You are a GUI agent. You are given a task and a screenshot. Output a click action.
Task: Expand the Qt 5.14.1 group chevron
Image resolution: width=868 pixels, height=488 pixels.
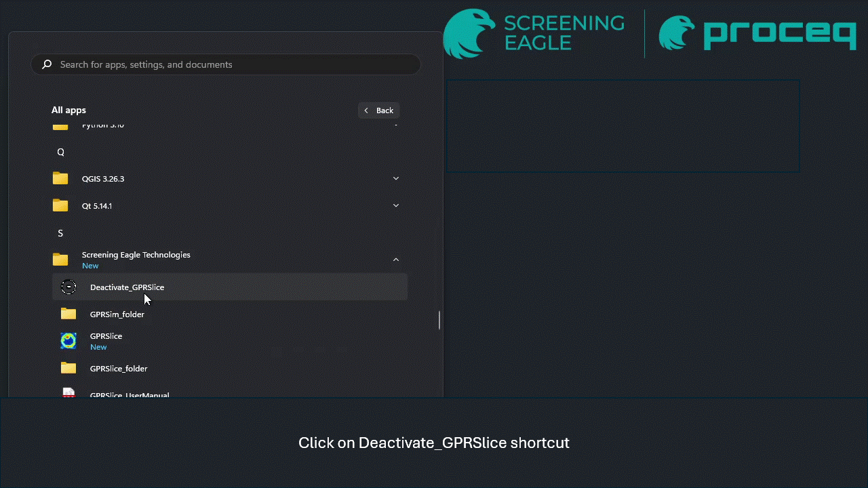396,205
